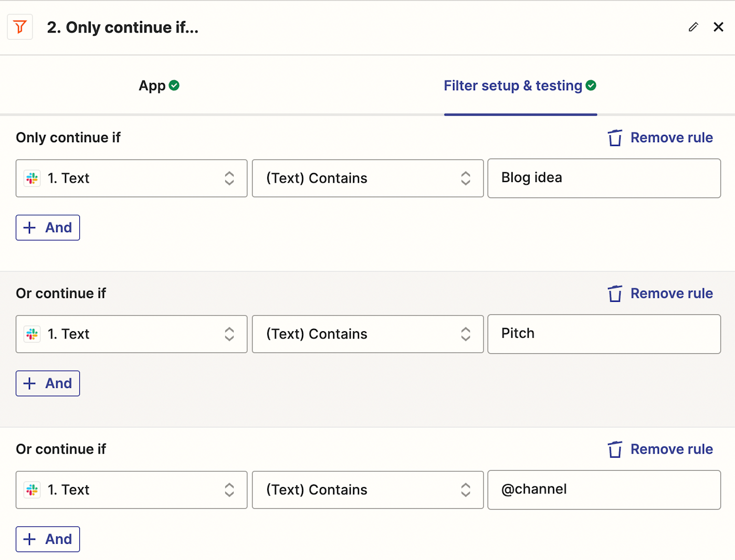This screenshot has width=735, height=560.
Task: Click trash icon for @channel rule
Action: click(x=615, y=450)
